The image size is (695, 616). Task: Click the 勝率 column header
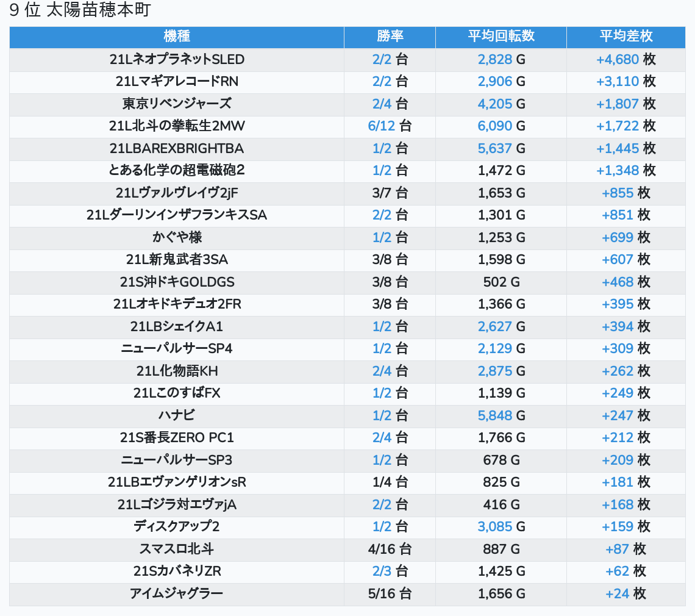coord(390,37)
